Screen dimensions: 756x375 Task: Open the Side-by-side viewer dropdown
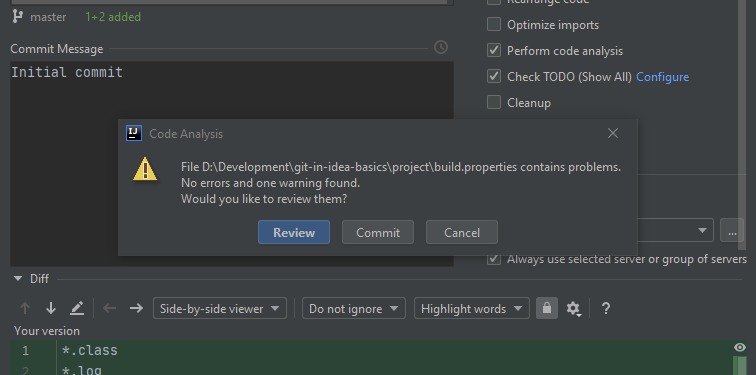(220, 308)
